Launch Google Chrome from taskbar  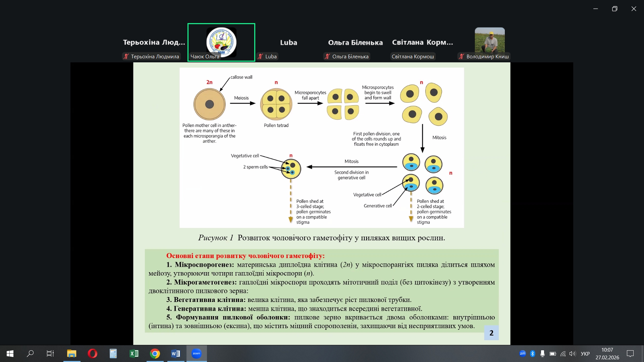click(155, 354)
